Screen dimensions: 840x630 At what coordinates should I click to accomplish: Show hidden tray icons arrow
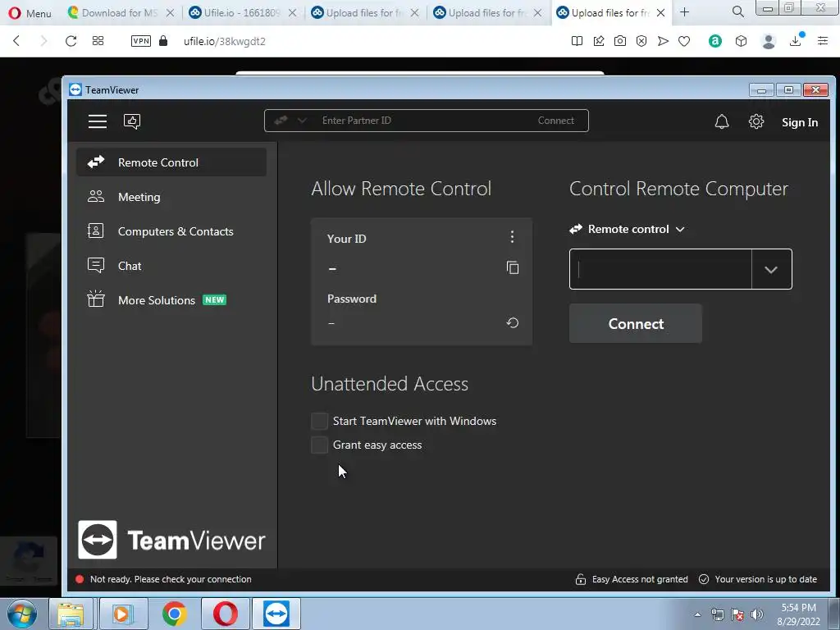click(697, 614)
